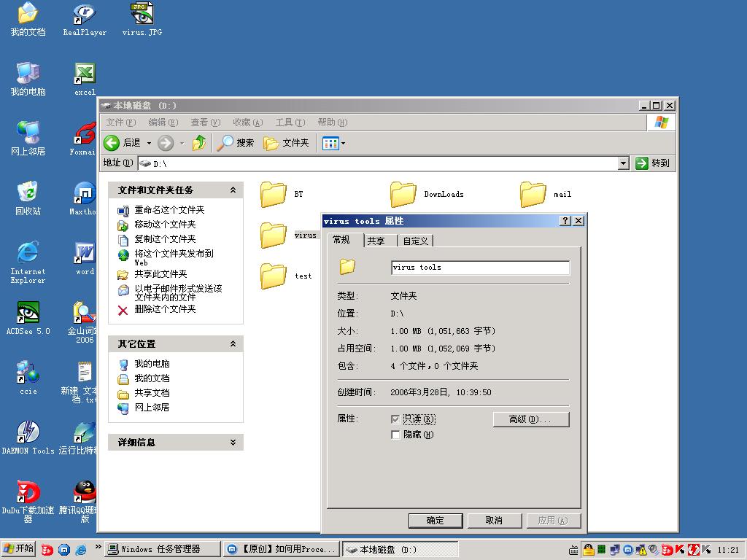This screenshot has width=747, height=560.
Task: Switch to 如何用Proce... taskbar window
Action: tap(281, 549)
